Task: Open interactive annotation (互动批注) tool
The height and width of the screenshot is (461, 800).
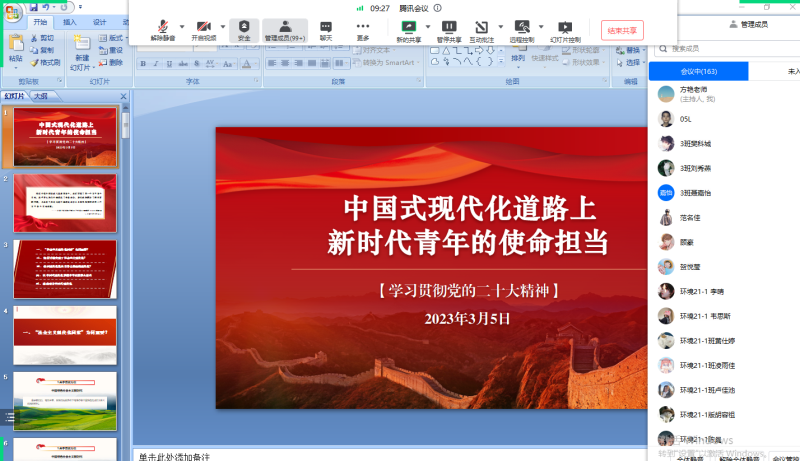Action: 482,29
